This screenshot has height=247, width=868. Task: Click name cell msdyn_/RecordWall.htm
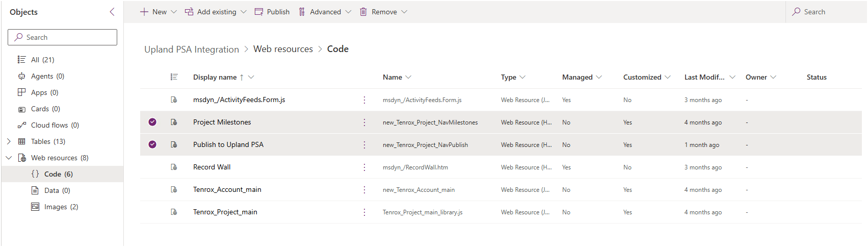(x=415, y=167)
